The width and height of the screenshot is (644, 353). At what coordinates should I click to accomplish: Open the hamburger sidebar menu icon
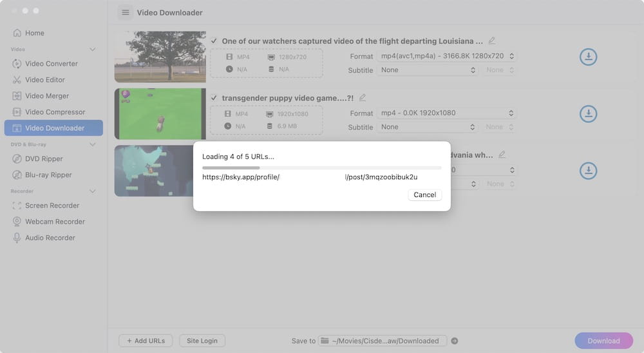126,13
